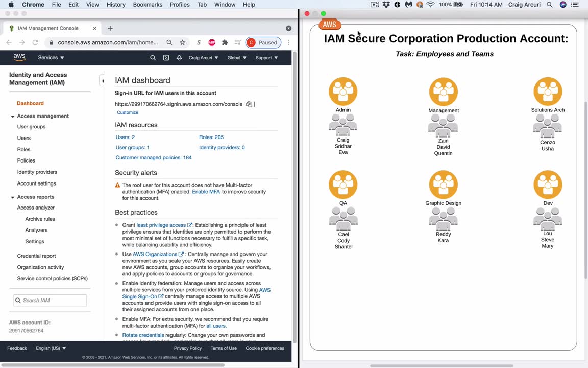The height and width of the screenshot is (368, 588).
Task: Close the IAM Management Console tab
Action: point(94,28)
